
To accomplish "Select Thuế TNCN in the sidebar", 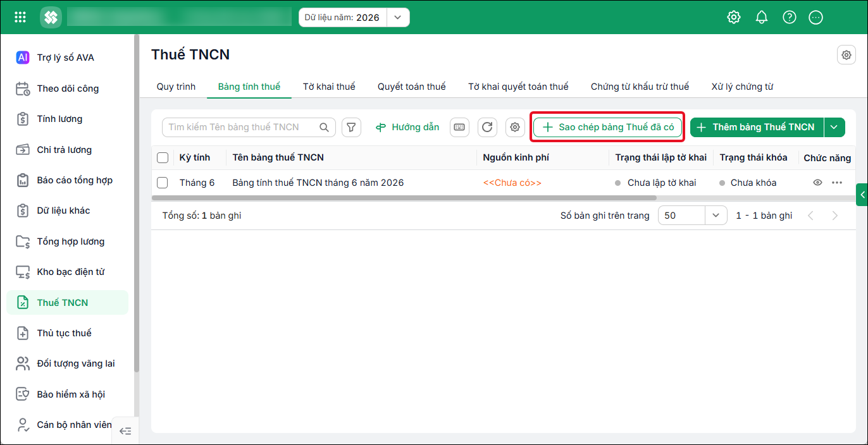I will 67,303.
